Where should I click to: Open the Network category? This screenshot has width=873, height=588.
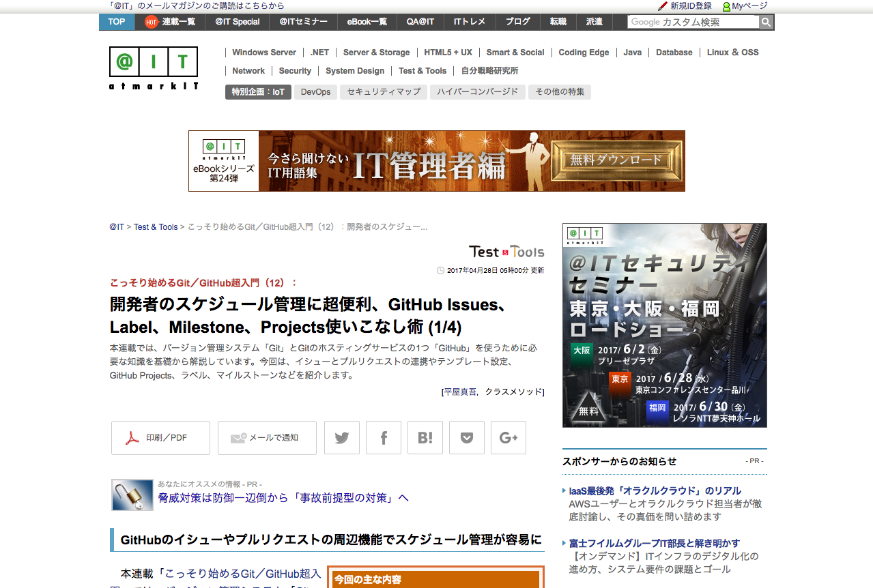click(x=248, y=71)
